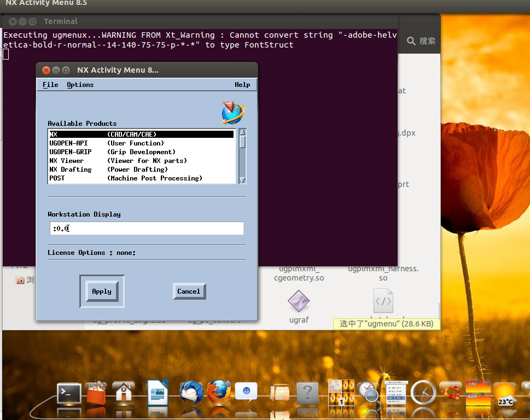Open the Help menu in NX Activity Menu
530x420 pixels.
click(x=242, y=85)
